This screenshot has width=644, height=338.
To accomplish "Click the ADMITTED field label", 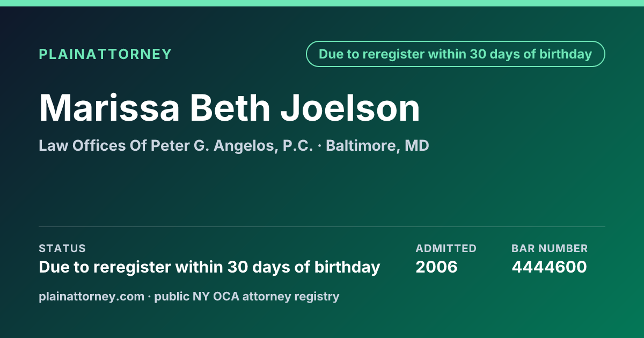I will tap(446, 248).
